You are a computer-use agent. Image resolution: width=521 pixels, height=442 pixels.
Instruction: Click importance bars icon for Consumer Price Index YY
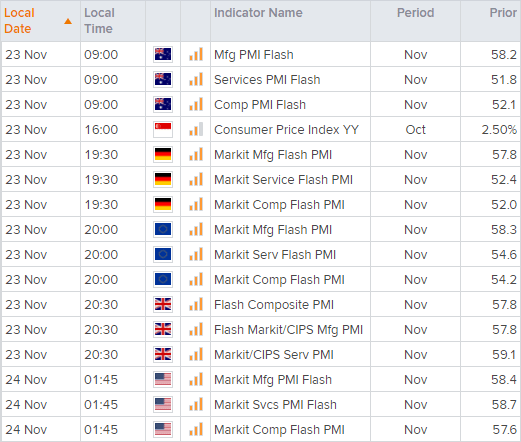pyautogui.click(x=196, y=129)
